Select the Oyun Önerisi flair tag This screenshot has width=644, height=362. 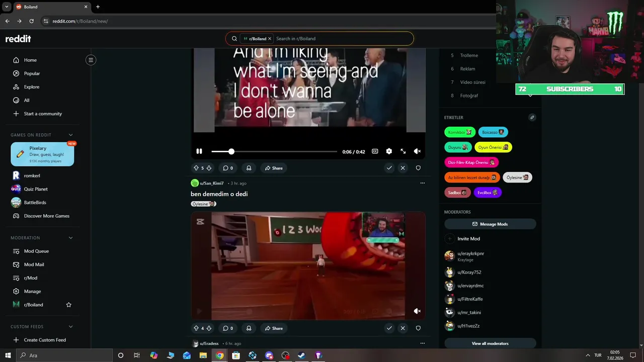click(493, 147)
